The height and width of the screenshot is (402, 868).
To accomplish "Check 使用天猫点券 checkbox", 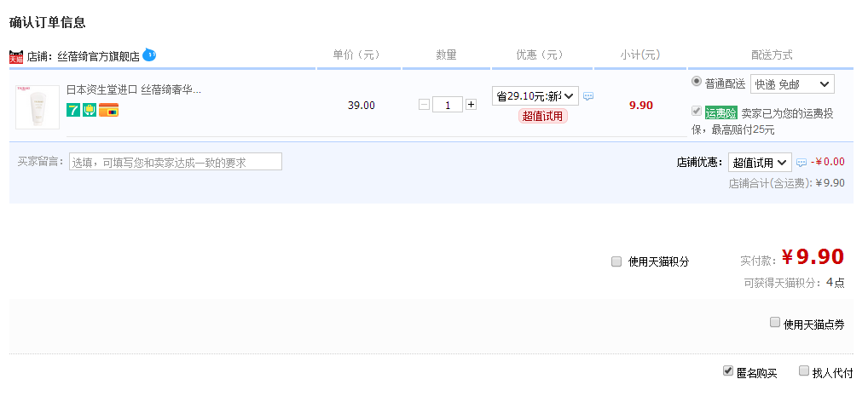I will coord(775,323).
